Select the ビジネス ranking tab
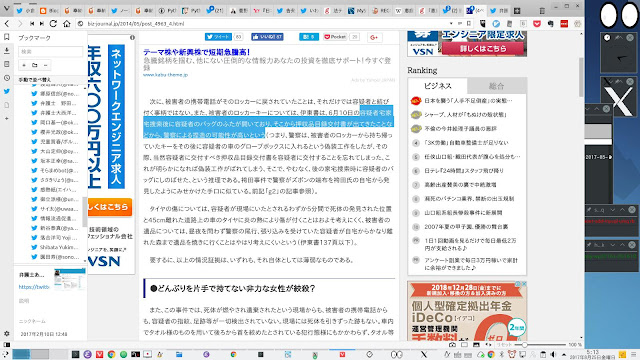The height and width of the screenshot is (360, 640). [437, 86]
